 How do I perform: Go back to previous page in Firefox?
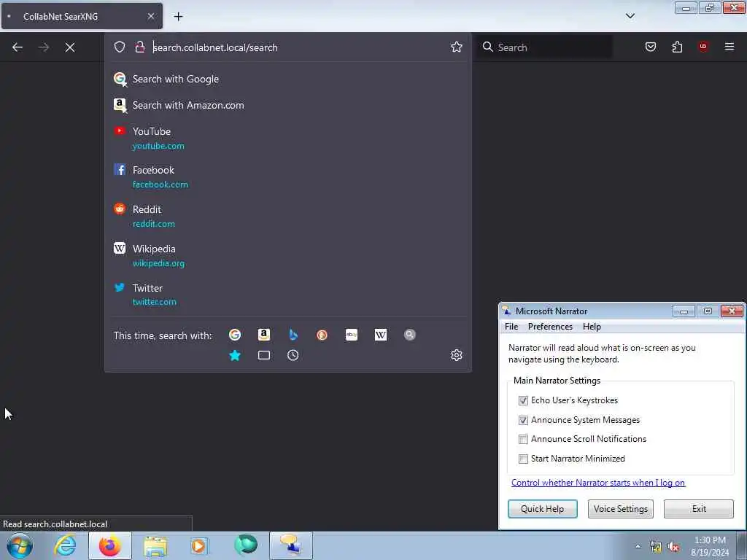[18, 47]
